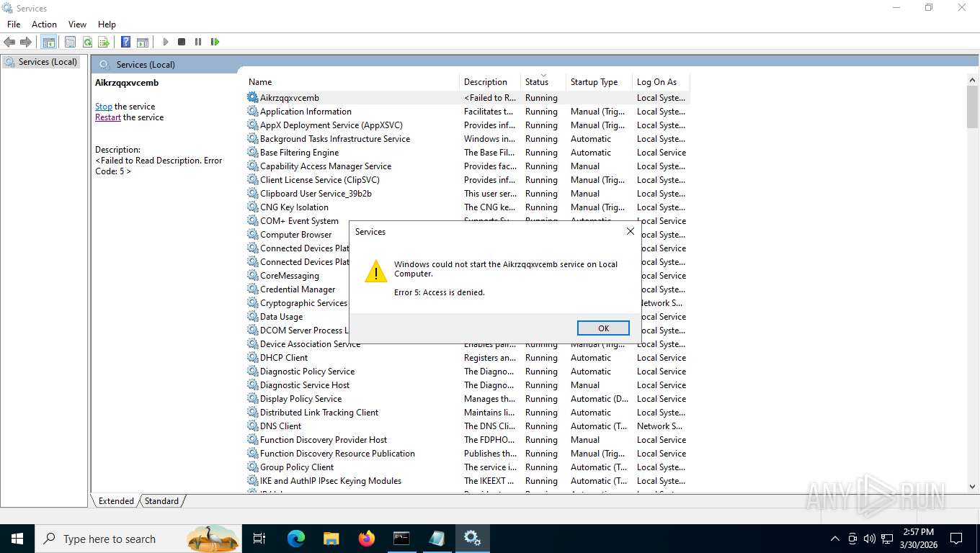Select Display Policy Service

(468, 399)
